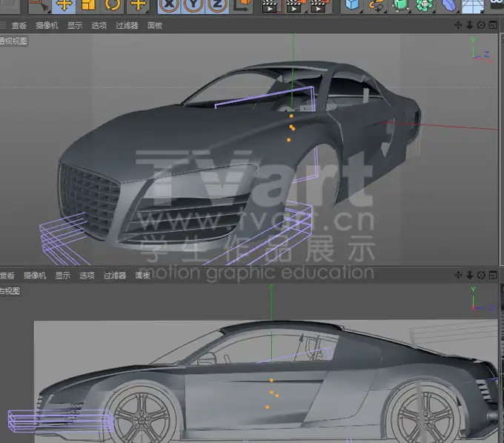
Task: Click orbit camera icon in perspective viewport
Action: pyautogui.click(x=481, y=25)
